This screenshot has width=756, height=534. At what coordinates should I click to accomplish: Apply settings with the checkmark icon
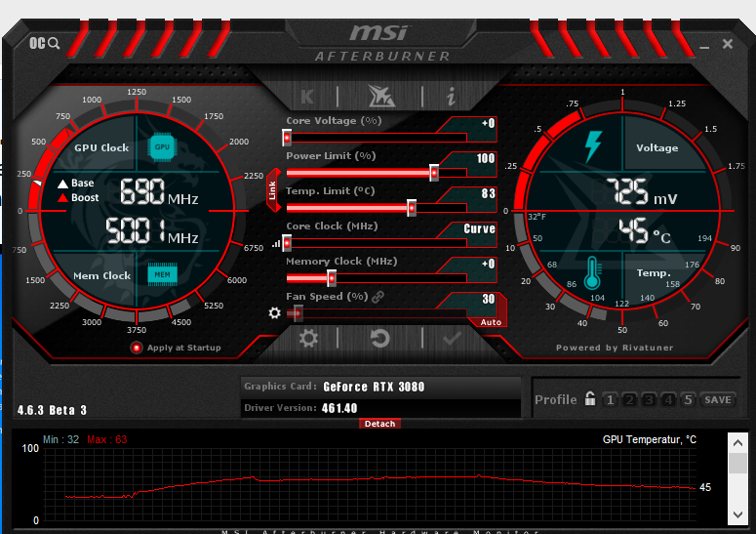tap(452, 339)
